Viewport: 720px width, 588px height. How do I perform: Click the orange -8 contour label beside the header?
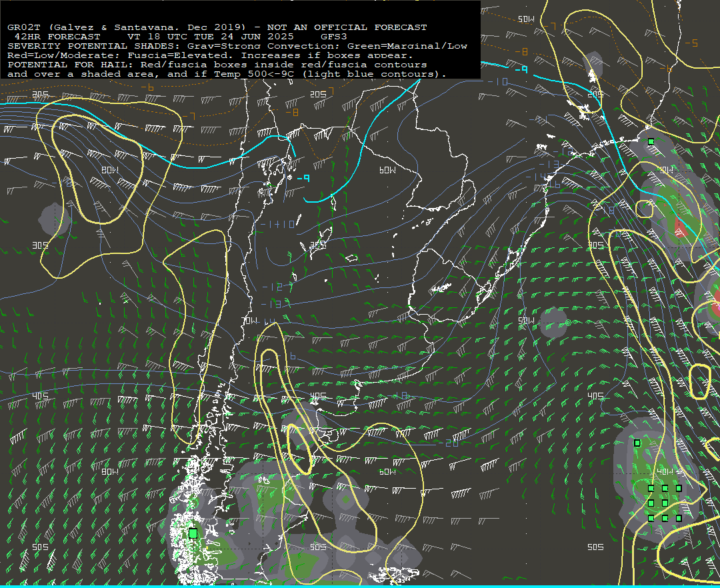pos(521,51)
